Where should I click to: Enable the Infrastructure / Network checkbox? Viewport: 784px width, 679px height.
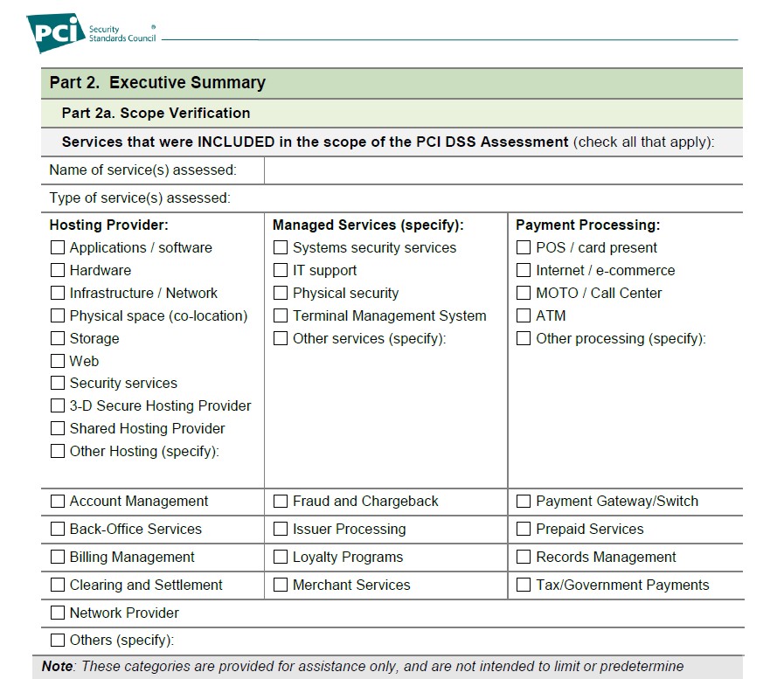58,293
